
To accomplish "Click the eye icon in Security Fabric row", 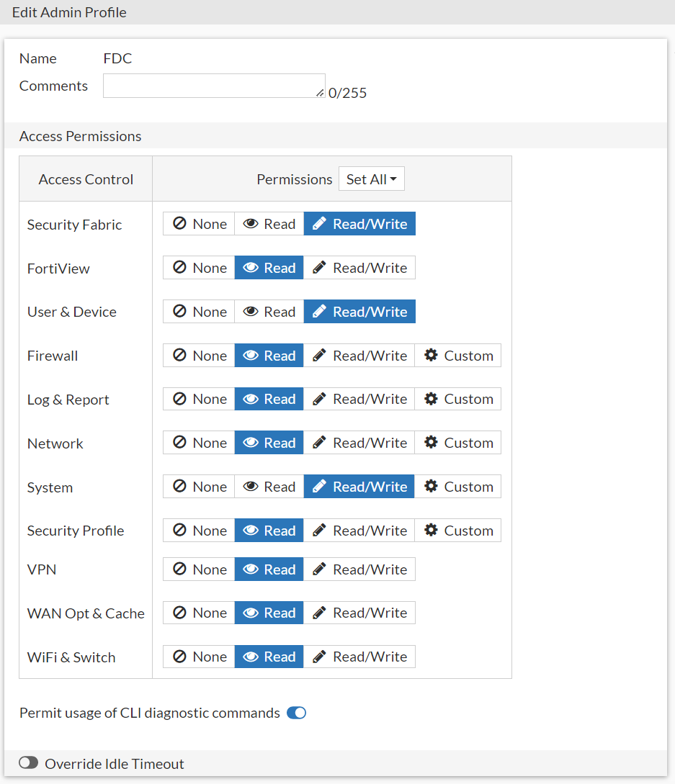I will (251, 224).
